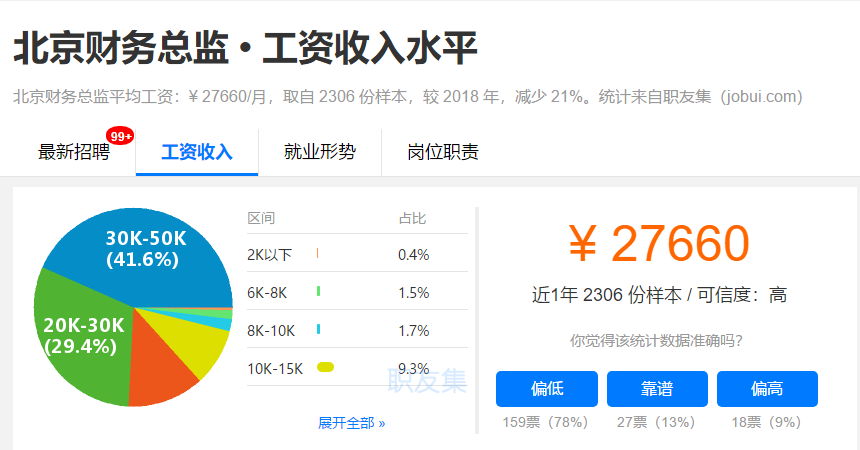Click the yellow bar in 10K-15K row
The height and width of the screenshot is (450, 860).
point(325,368)
